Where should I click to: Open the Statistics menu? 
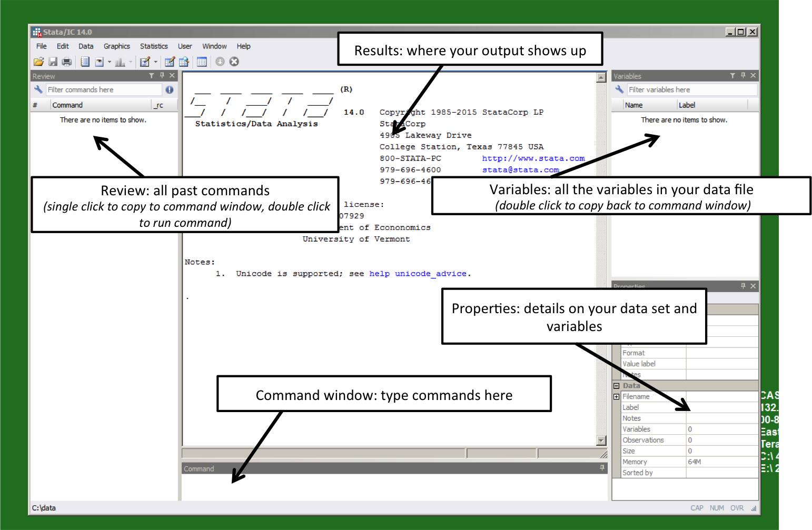(x=154, y=46)
